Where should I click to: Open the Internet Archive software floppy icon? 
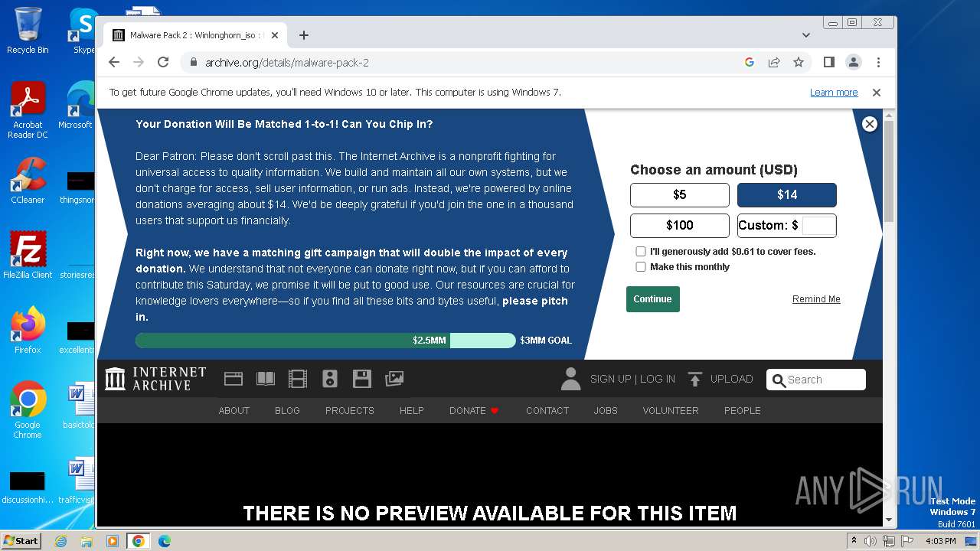point(362,378)
